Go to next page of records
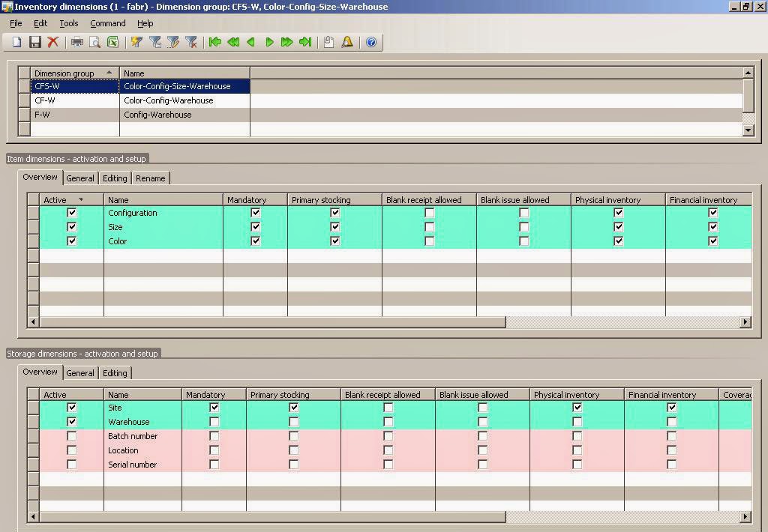This screenshot has width=768, height=532. point(287,42)
